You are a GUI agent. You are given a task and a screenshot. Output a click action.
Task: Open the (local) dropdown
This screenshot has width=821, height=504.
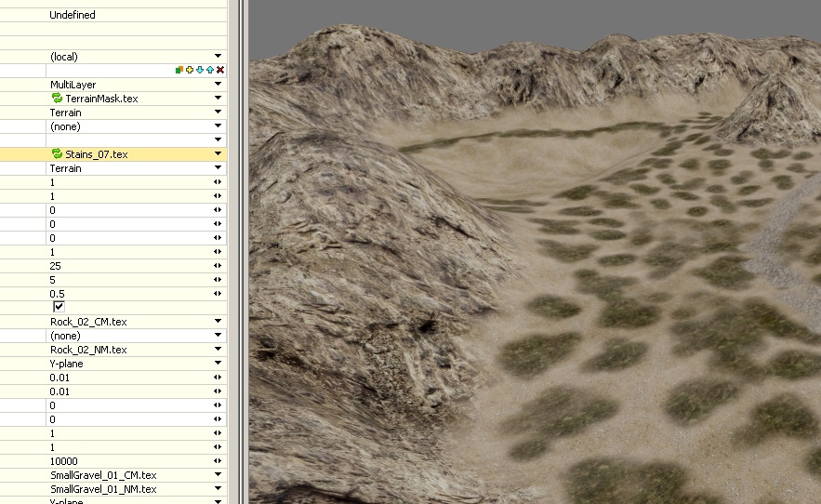click(x=218, y=56)
